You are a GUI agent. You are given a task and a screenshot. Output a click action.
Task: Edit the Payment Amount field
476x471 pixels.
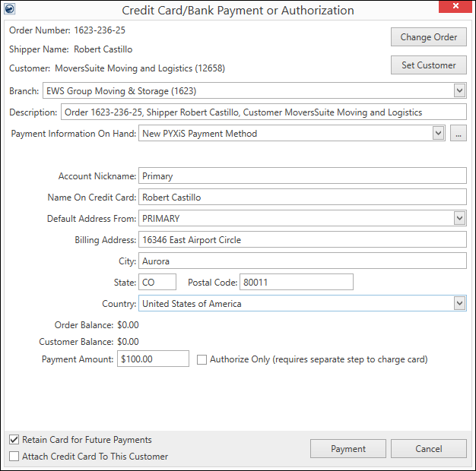tap(153, 359)
